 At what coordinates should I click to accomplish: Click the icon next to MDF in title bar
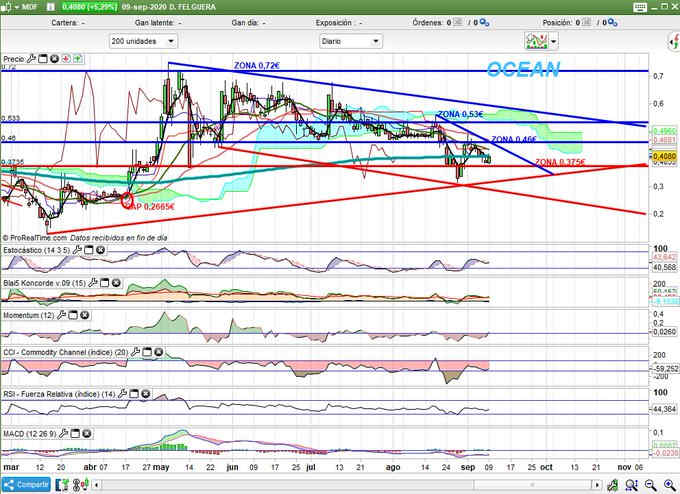pyautogui.click(x=50, y=7)
